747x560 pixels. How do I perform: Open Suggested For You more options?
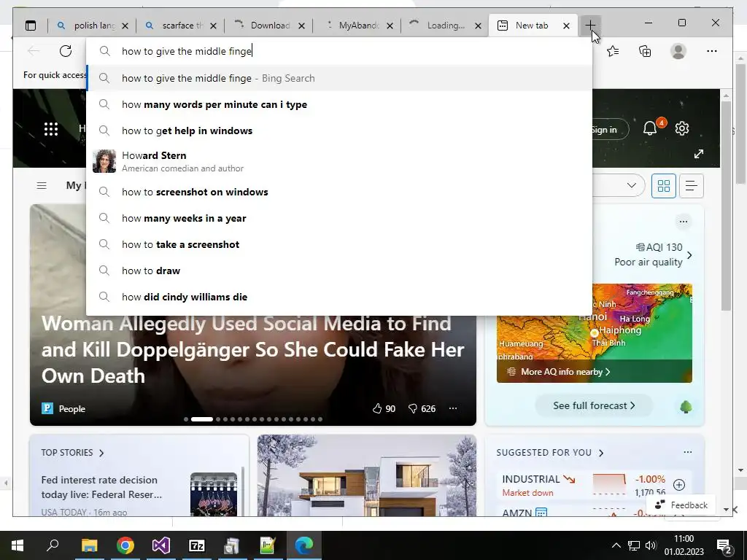coord(687,452)
